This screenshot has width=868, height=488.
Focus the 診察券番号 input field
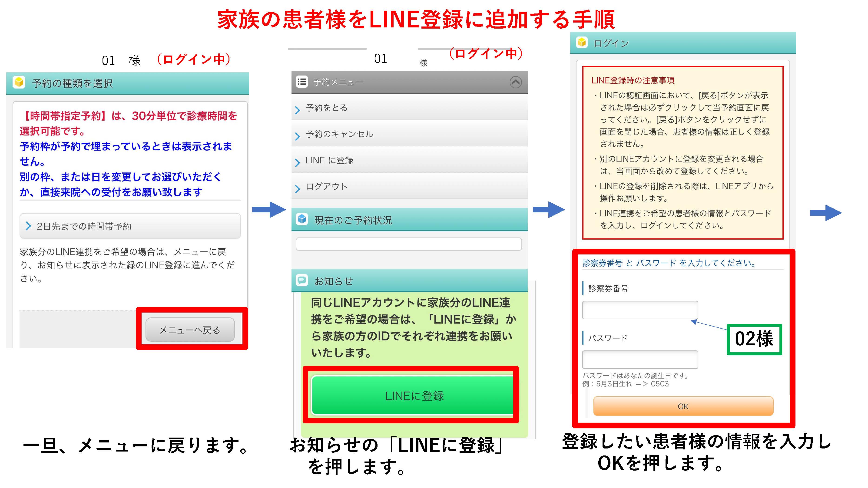pyautogui.click(x=640, y=310)
